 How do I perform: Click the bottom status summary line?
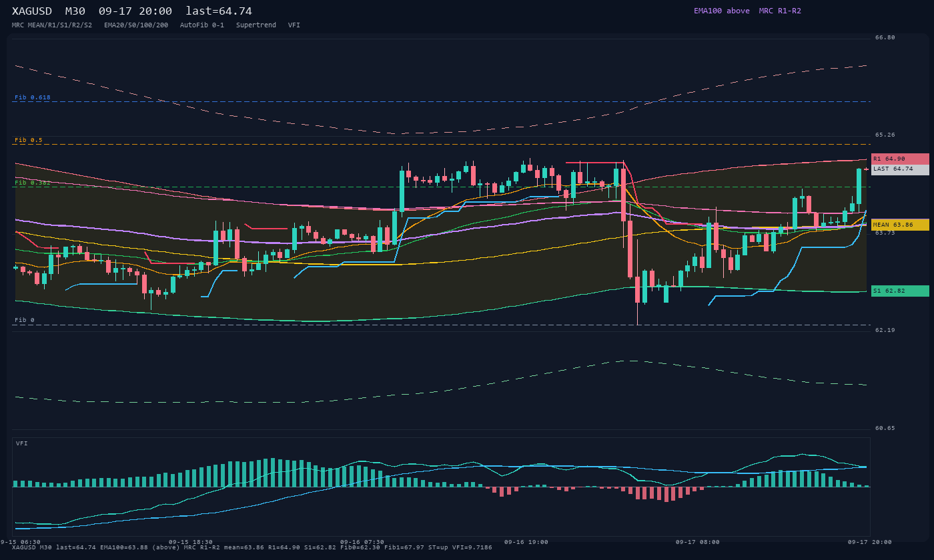pos(252,547)
